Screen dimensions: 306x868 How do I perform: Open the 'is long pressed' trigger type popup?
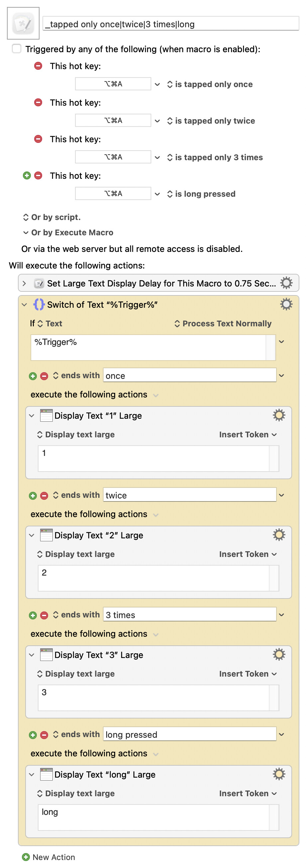(x=201, y=194)
